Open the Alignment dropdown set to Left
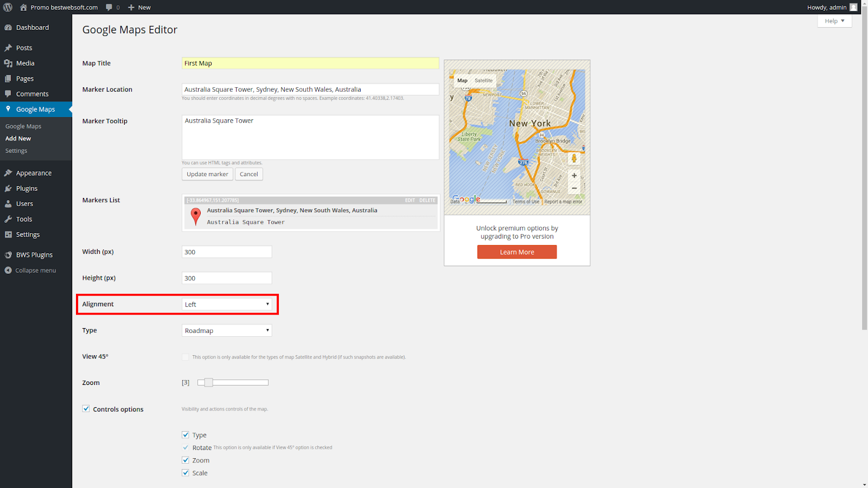Viewport: 868px width, 488px height. [227, 304]
